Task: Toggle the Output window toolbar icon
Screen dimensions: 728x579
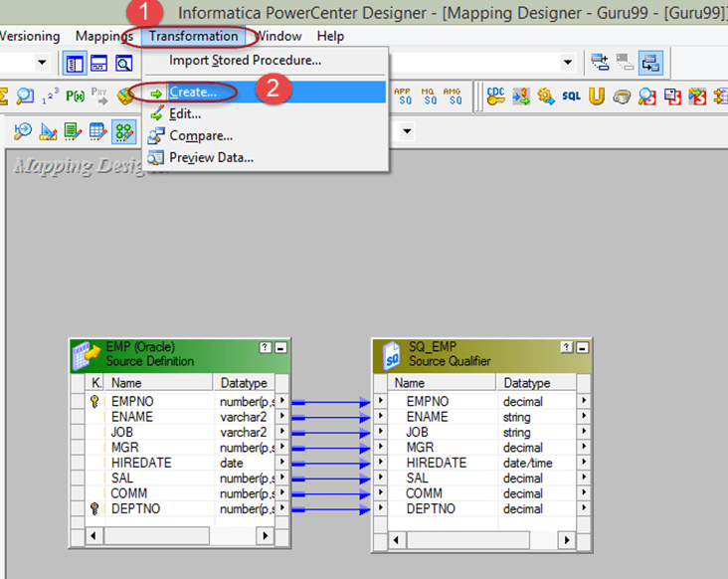Action: [x=98, y=63]
